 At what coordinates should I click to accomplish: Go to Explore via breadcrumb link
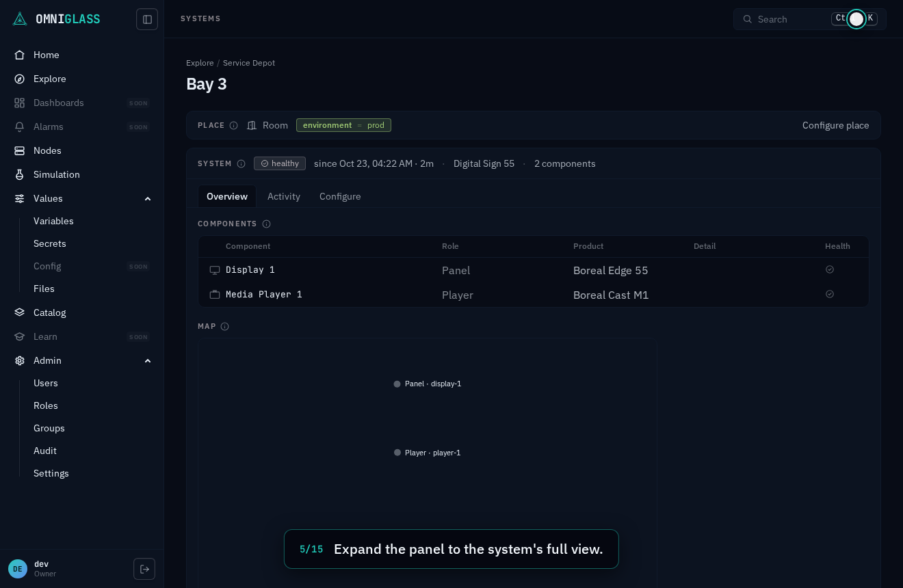point(200,63)
